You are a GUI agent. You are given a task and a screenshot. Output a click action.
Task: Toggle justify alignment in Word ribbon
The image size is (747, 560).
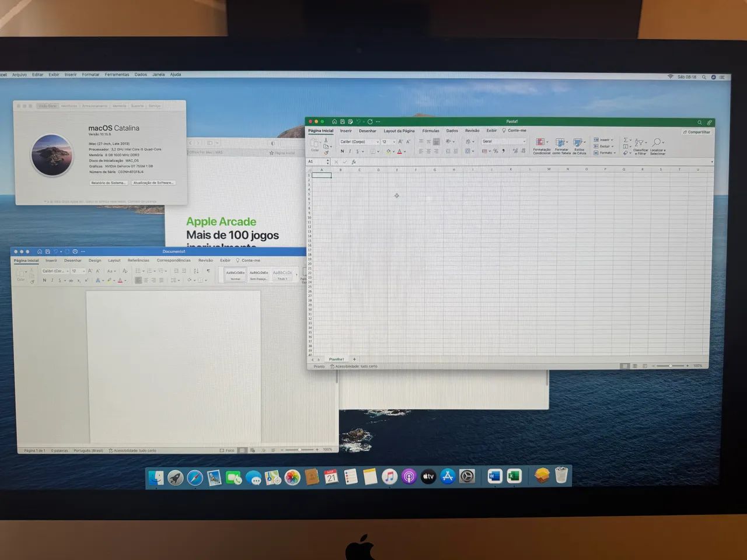coord(162,280)
